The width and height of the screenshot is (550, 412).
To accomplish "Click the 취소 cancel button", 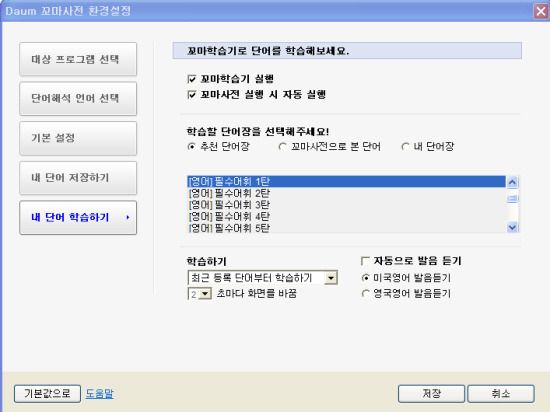I will pyautogui.click(x=501, y=394).
